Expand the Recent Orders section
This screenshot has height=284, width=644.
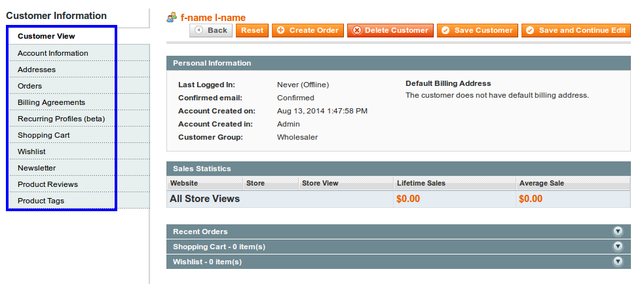click(x=617, y=232)
